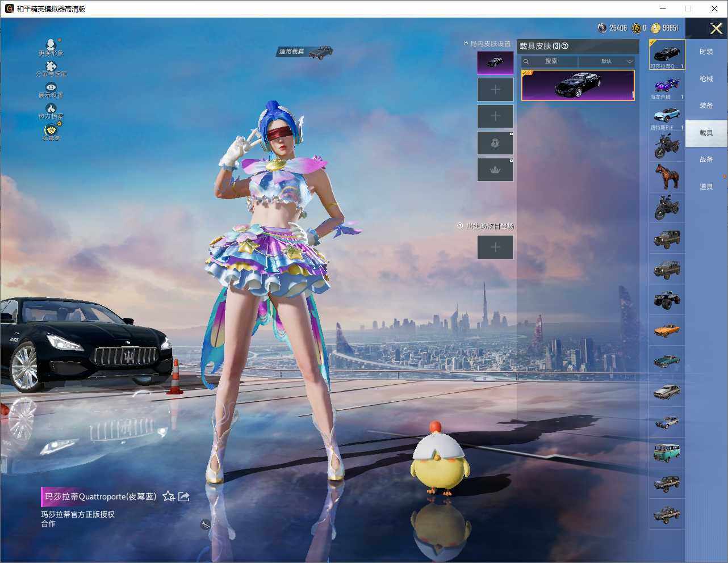Favorite the Maserati skin with star icon
The width and height of the screenshot is (728, 563).
(168, 497)
